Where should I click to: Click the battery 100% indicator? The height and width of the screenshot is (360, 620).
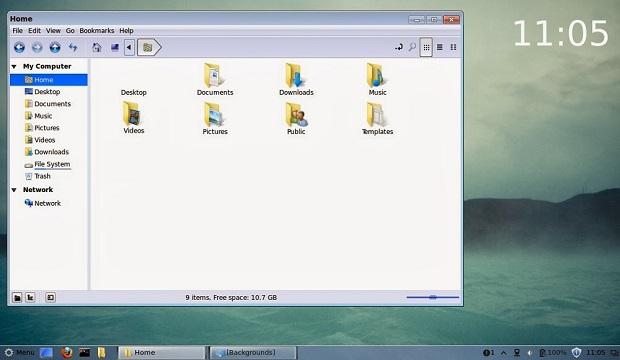click(x=553, y=352)
